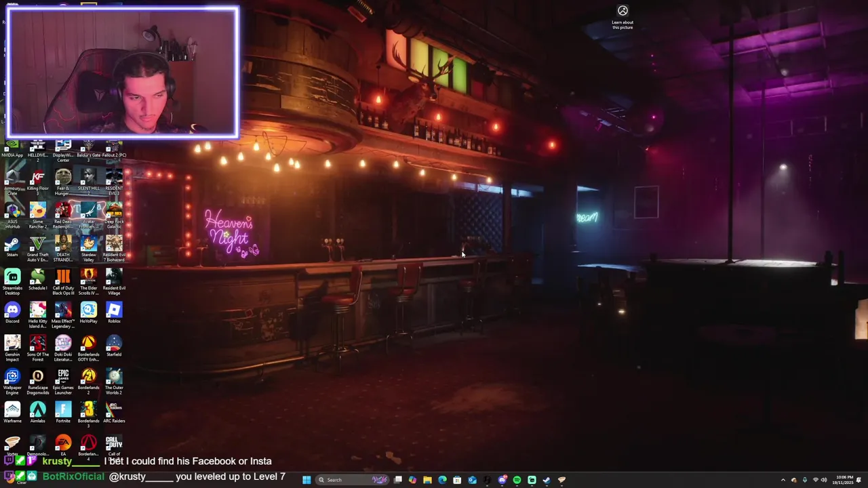This screenshot has height=488, width=868.
Task: Select the Grand Theft Auto V icon
Action: coord(37,248)
